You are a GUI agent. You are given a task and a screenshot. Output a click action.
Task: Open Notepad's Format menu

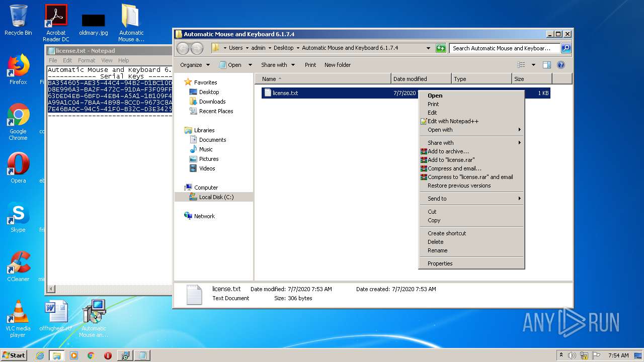click(87, 60)
